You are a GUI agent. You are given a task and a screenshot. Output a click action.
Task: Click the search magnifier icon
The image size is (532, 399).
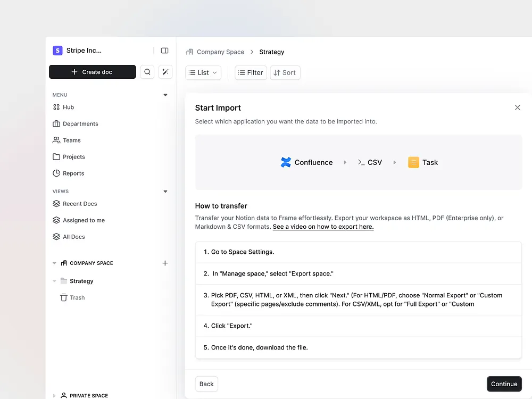tap(147, 72)
